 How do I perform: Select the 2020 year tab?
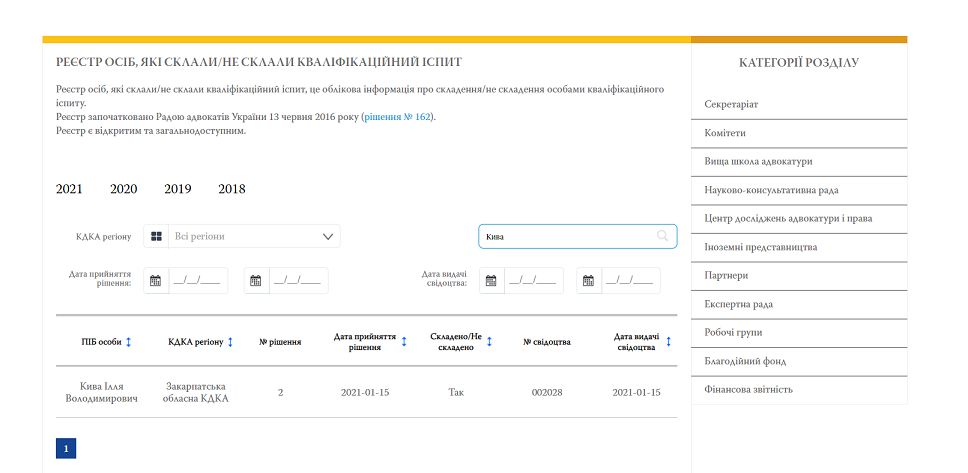tap(123, 189)
